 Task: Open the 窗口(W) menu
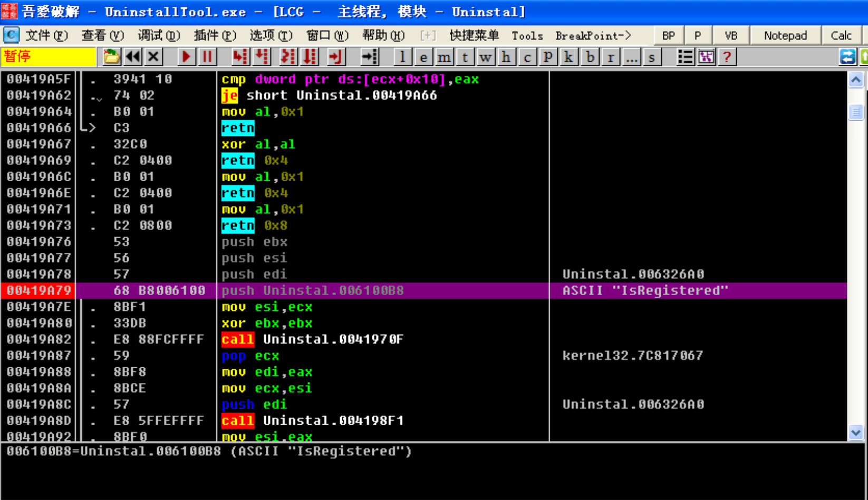click(x=327, y=35)
